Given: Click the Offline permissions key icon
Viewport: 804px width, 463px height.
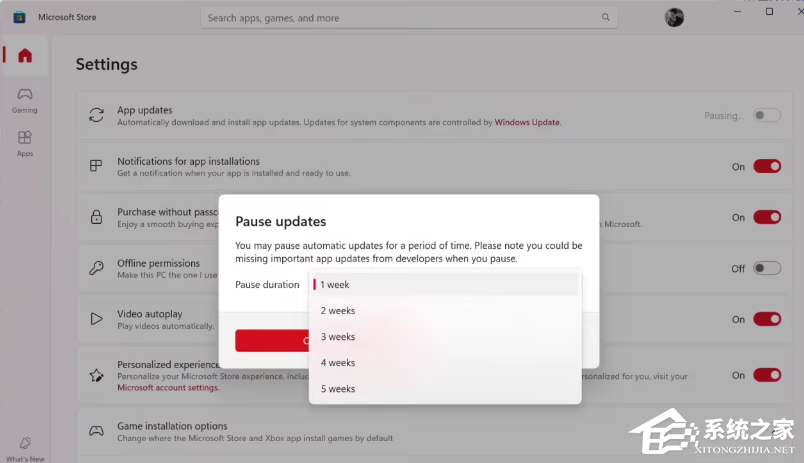Looking at the screenshot, I should coord(96,268).
